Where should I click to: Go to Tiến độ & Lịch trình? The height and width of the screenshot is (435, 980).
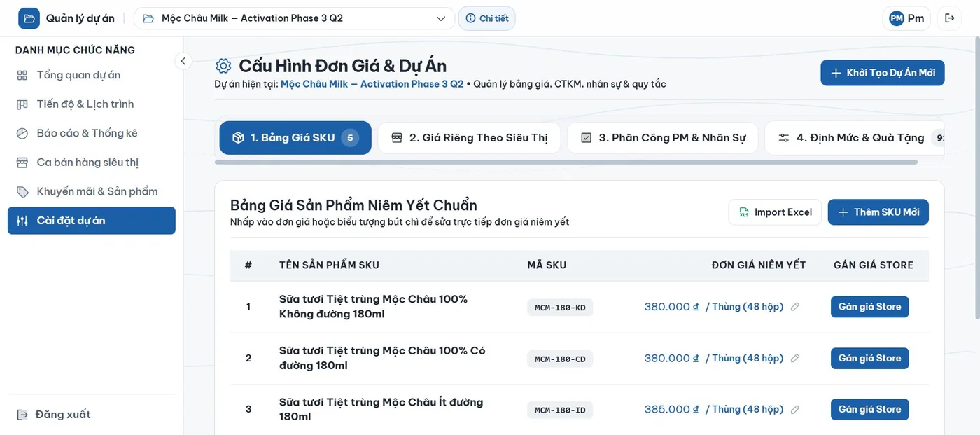[x=92, y=104]
